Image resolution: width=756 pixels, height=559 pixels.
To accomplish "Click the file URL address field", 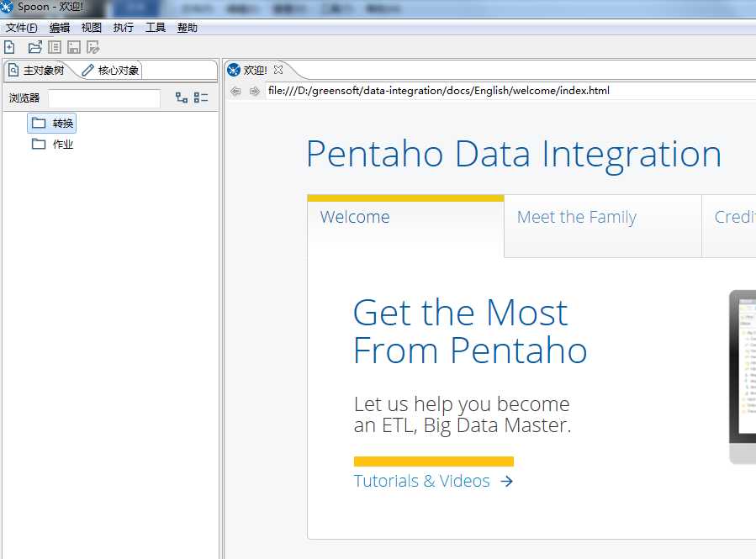I will 510,91.
